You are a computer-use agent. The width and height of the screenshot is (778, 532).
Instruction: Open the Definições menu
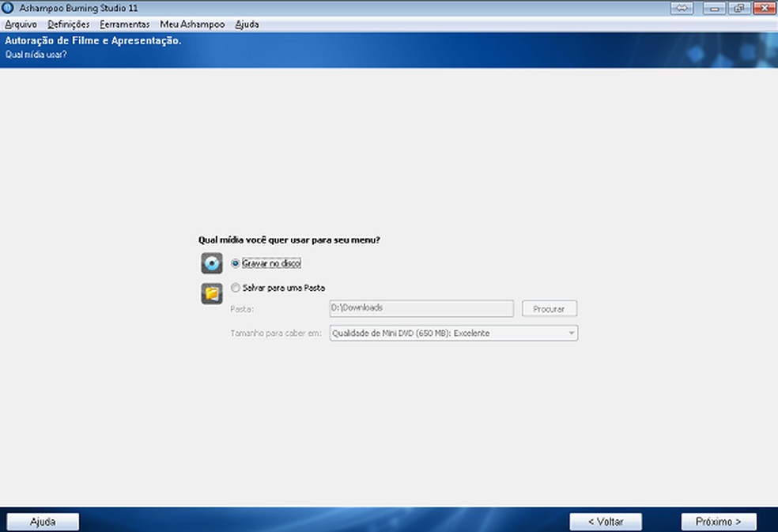(x=69, y=25)
